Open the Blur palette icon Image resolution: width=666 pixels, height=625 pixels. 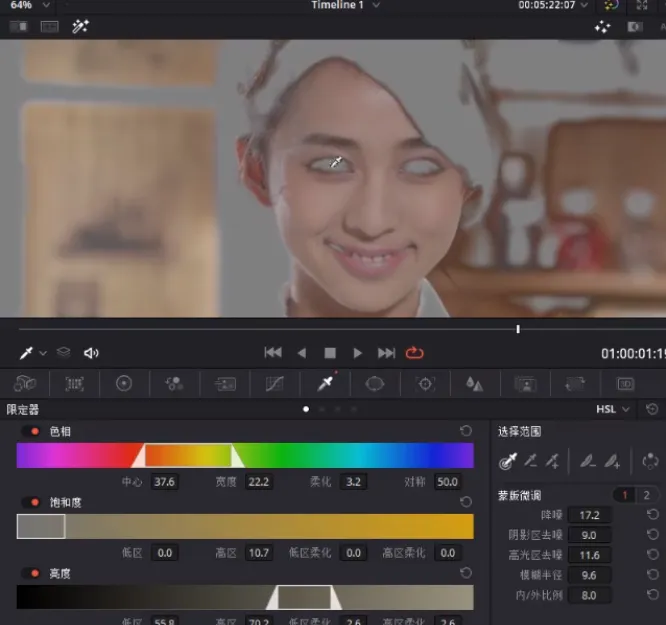(474, 384)
